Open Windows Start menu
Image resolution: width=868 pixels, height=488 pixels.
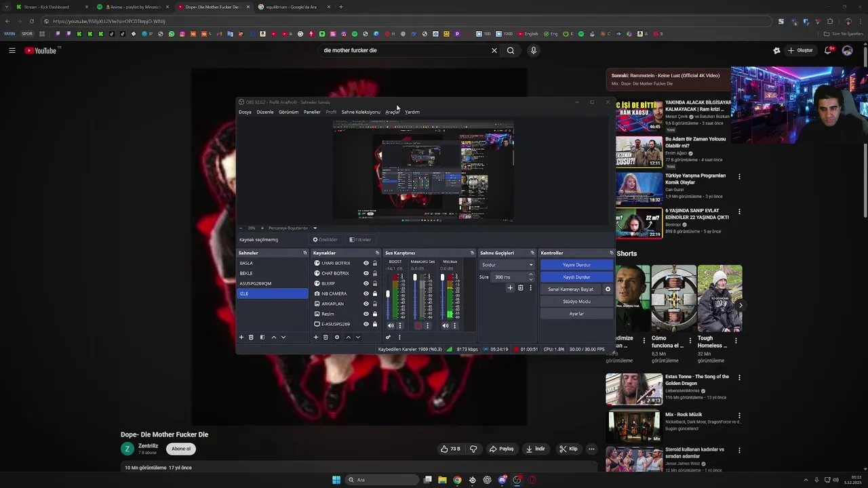336,480
